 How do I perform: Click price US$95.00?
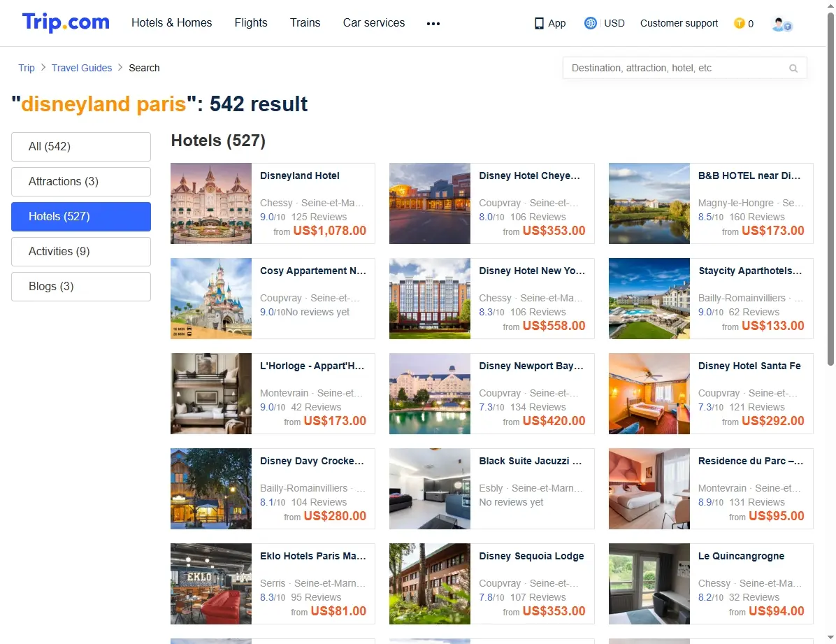(777, 516)
